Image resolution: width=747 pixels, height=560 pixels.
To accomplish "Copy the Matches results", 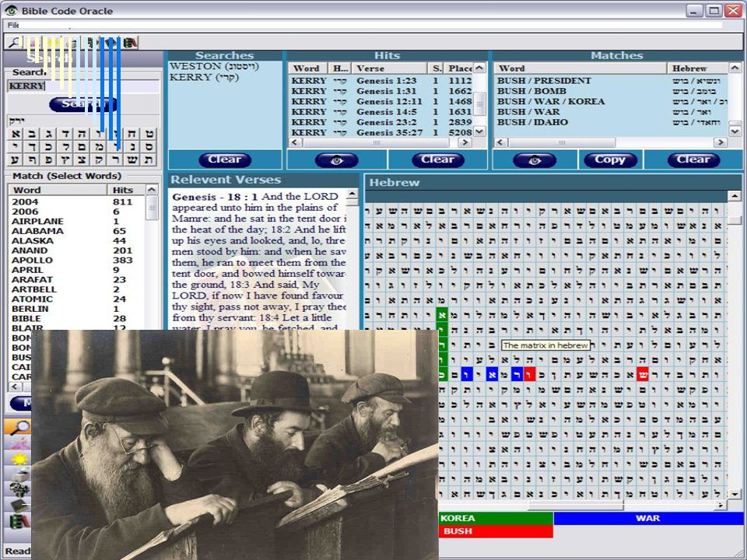I will pos(610,160).
